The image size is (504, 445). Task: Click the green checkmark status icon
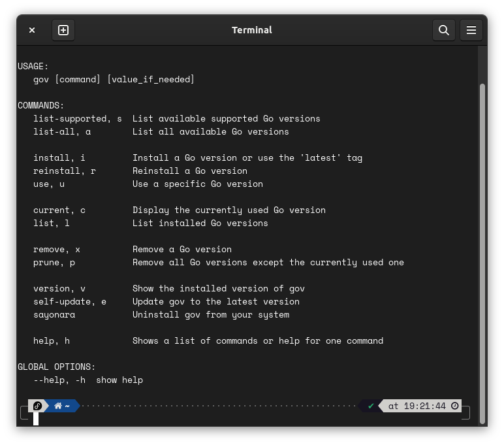(x=371, y=406)
